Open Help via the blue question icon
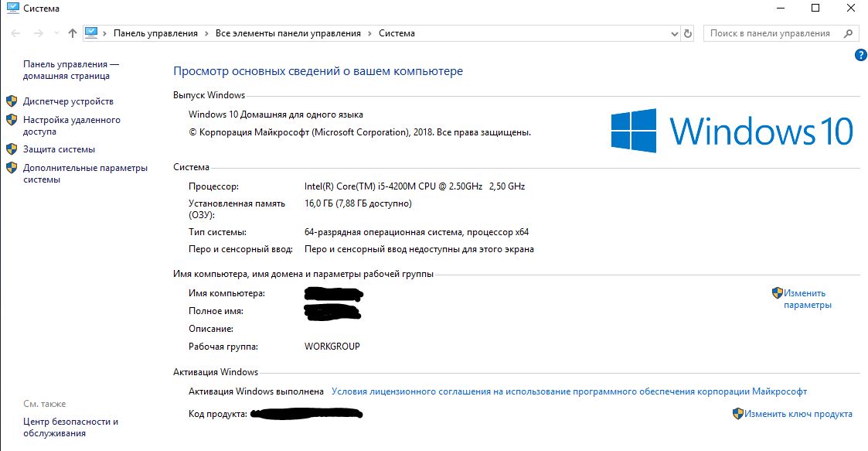Viewport: 868px width, 451px height. (x=861, y=55)
